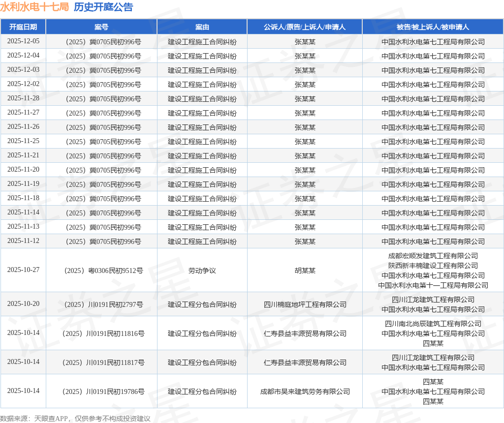Select the date cell 2025-11-25

coord(24,141)
